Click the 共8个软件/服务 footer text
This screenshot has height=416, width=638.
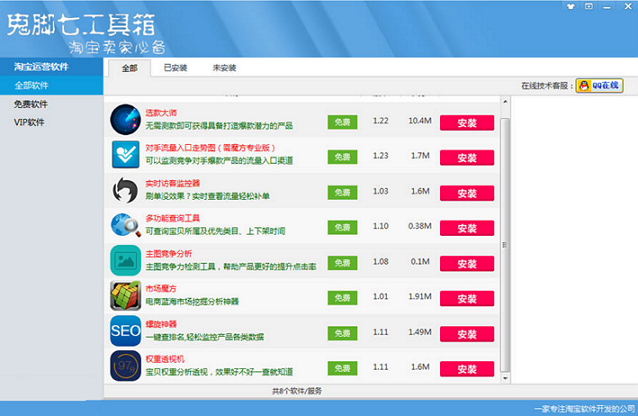(x=297, y=391)
